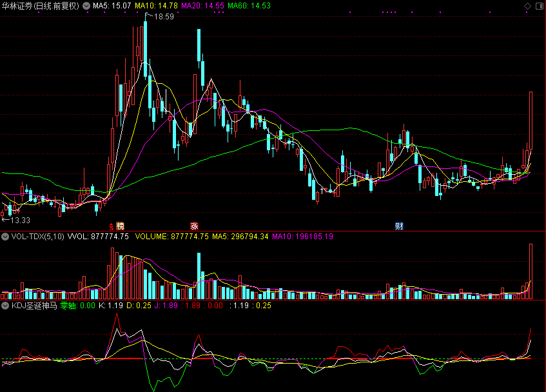Click the 财 marker icon below chart
546x392 pixels.
coord(399,226)
